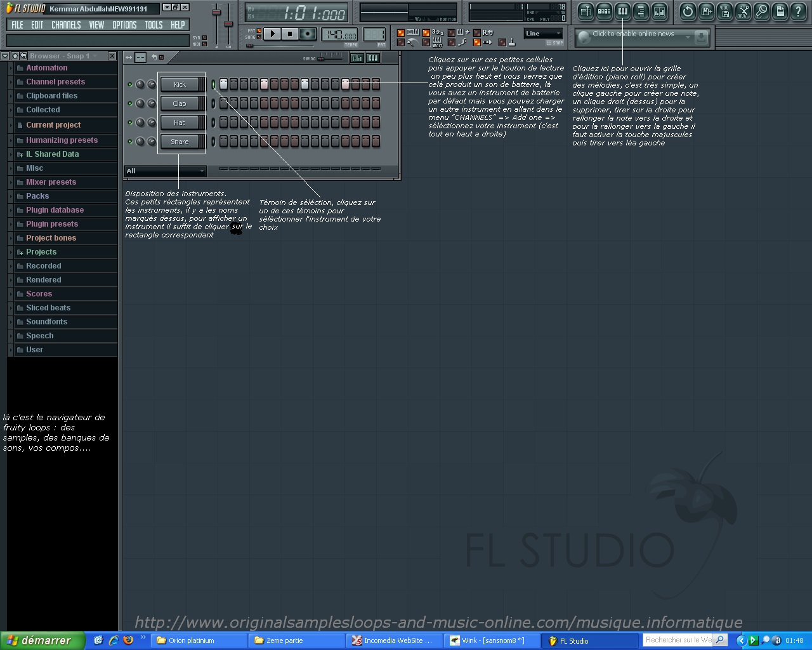The width and height of the screenshot is (812, 650).
Task: Open the OPTIONS menu
Action: [x=124, y=25]
